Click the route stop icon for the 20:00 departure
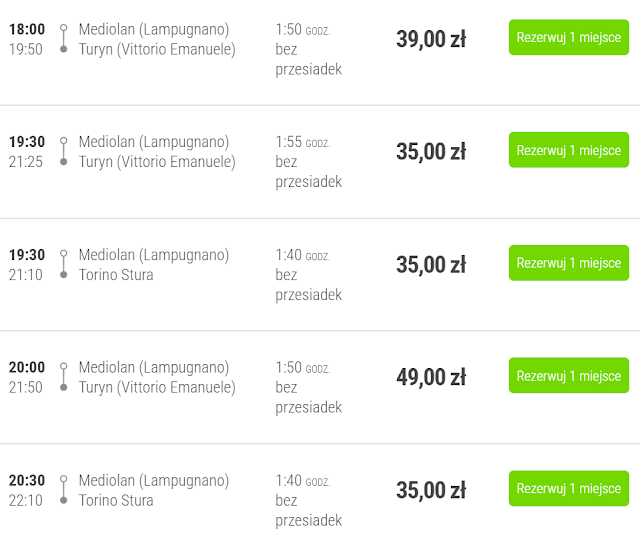The width and height of the screenshot is (640, 547). click(63, 377)
